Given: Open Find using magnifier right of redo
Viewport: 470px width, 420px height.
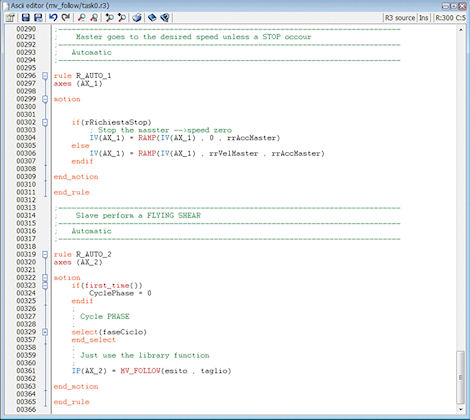Looking at the screenshot, I should click(x=81, y=18).
